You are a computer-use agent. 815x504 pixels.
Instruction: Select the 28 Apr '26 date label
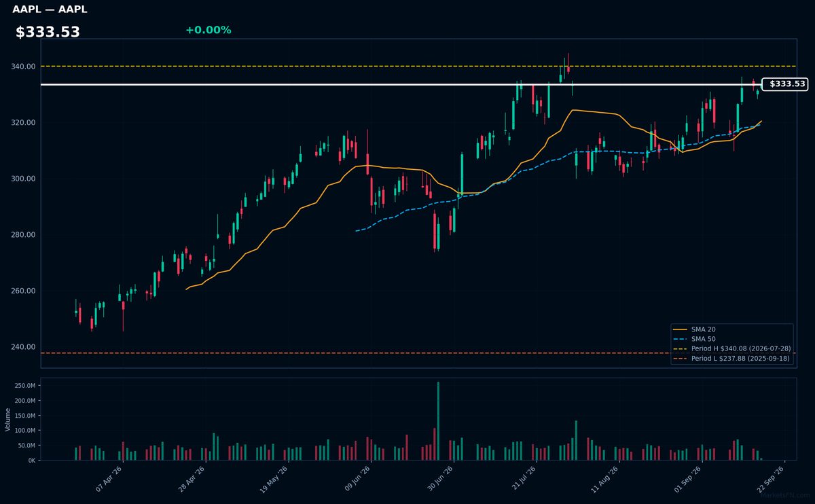[192, 480]
